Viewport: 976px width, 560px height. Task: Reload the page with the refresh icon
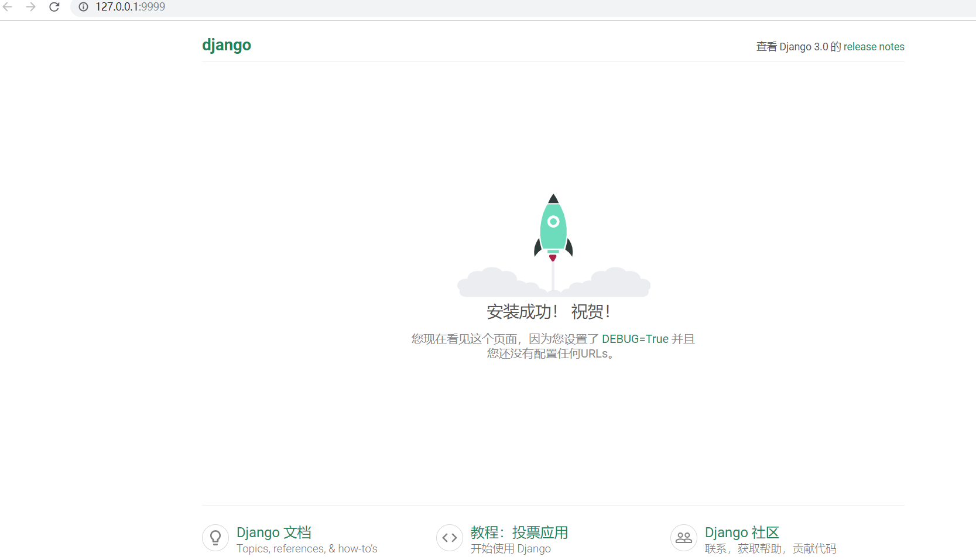pos(54,6)
